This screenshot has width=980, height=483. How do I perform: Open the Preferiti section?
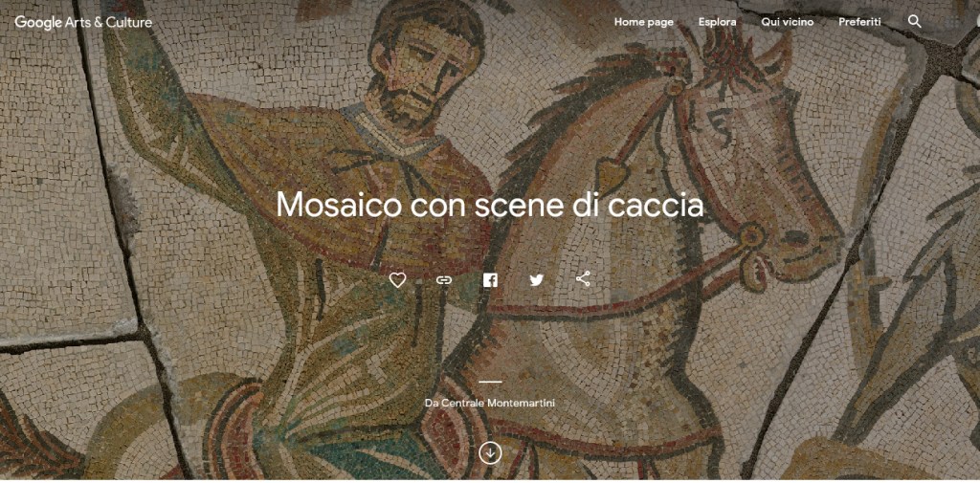pyautogui.click(x=860, y=22)
